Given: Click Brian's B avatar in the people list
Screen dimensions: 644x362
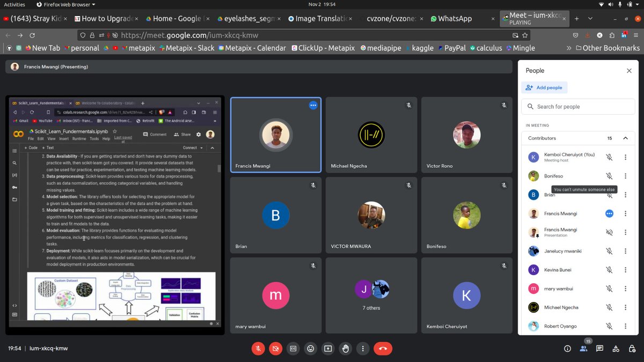Looking at the screenshot, I should 533,195.
